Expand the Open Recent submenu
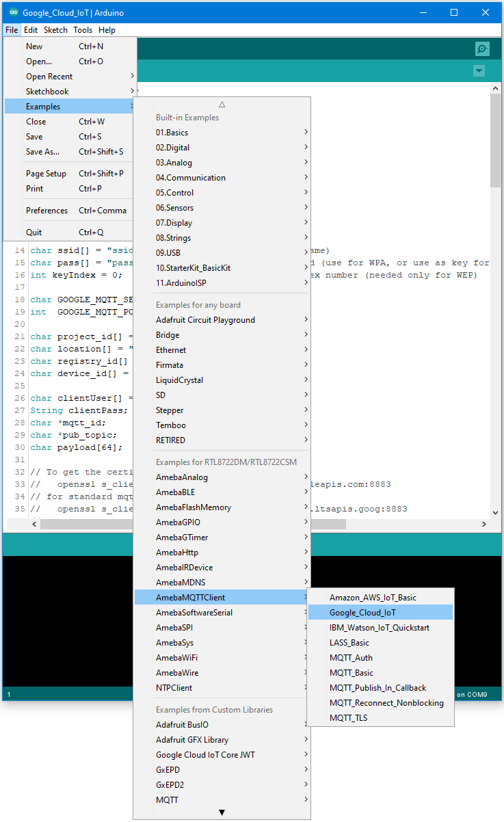This screenshot has height=822, width=504. coord(70,77)
